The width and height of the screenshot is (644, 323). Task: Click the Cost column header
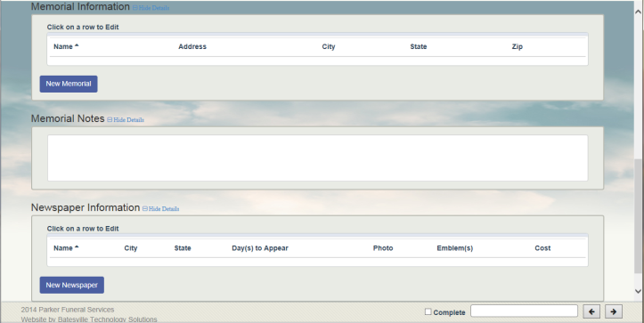coord(542,248)
